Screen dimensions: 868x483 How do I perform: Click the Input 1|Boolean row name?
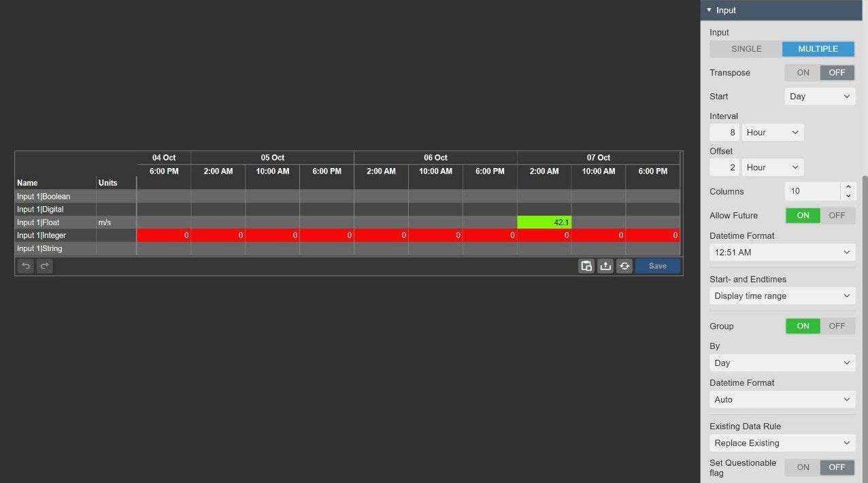point(44,197)
